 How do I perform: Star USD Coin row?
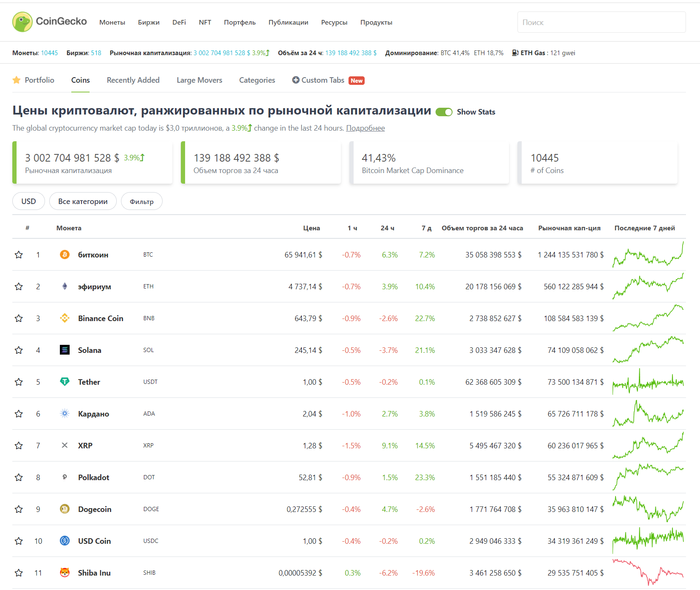pyautogui.click(x=19, y=541)
